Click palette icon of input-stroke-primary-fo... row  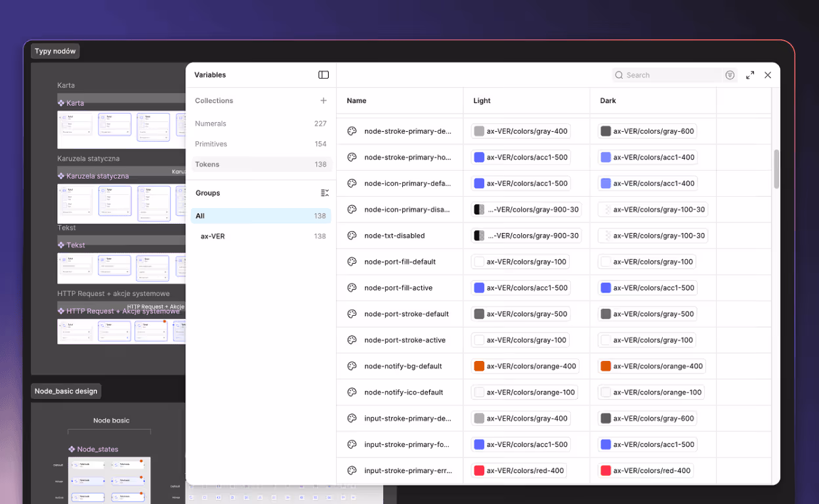tap(352, 444)
